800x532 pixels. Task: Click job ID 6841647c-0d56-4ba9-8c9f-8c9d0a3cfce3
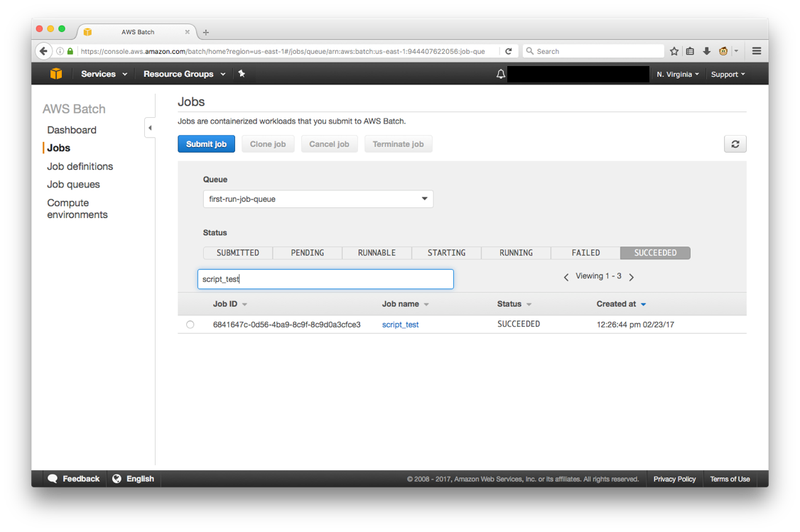[x=287, y=325]
